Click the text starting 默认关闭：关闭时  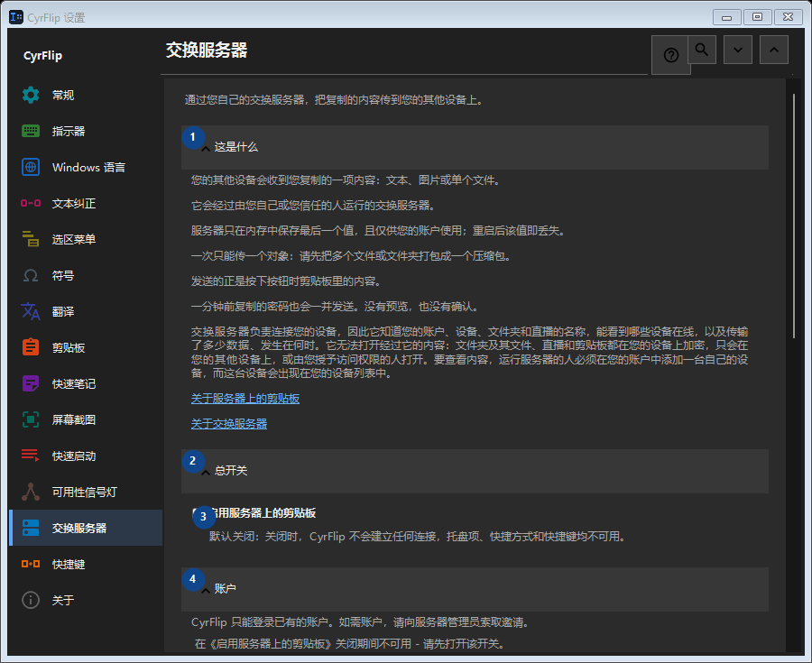[x=418, y=536]
